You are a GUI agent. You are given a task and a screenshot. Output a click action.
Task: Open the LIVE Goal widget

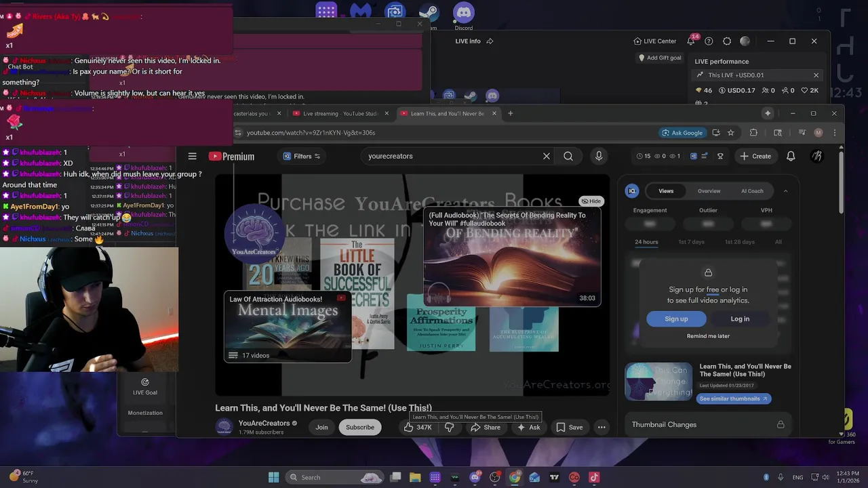[144, 386]
